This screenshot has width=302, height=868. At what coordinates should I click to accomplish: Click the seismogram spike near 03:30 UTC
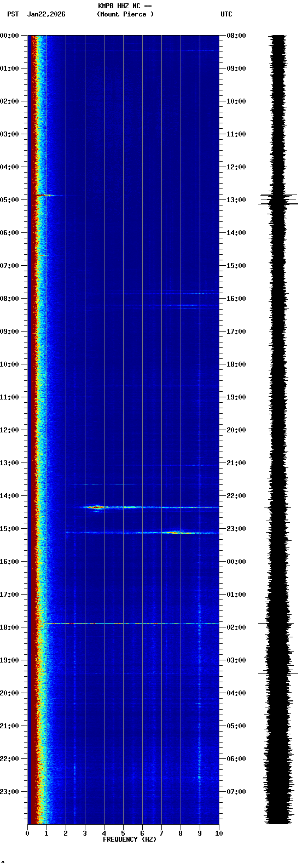pos(278,673)
